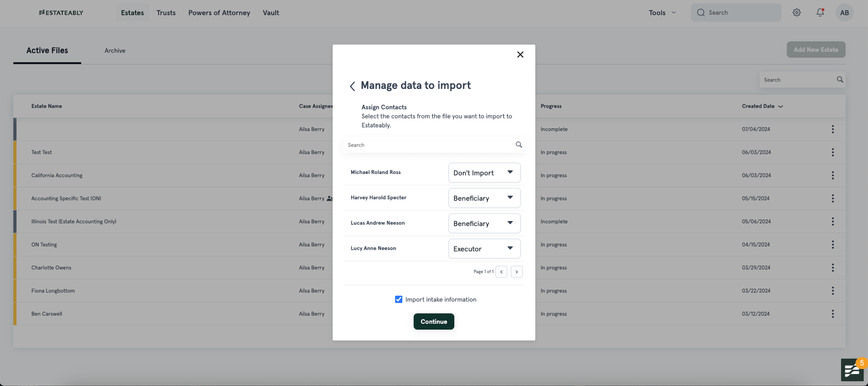This screenshot has height=386, width=868.
Task: Click the Page 1 of 1 label
Action: [483, 272]
